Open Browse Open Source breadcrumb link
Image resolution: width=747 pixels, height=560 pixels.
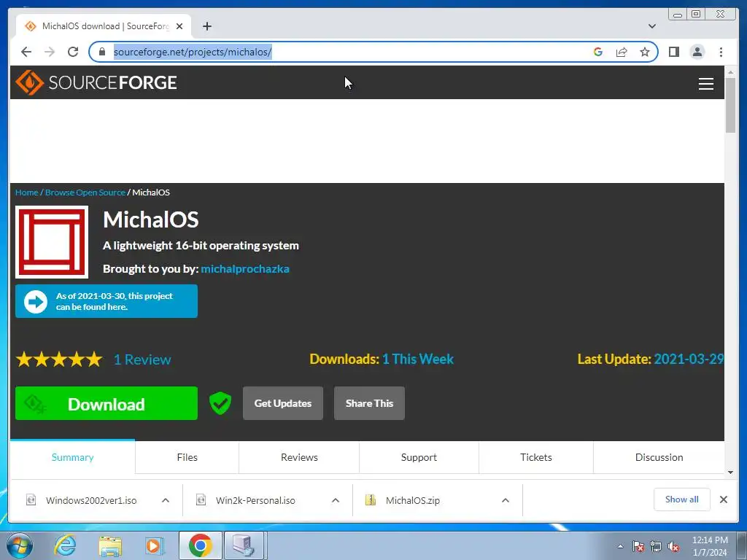(x=85, y=192)
